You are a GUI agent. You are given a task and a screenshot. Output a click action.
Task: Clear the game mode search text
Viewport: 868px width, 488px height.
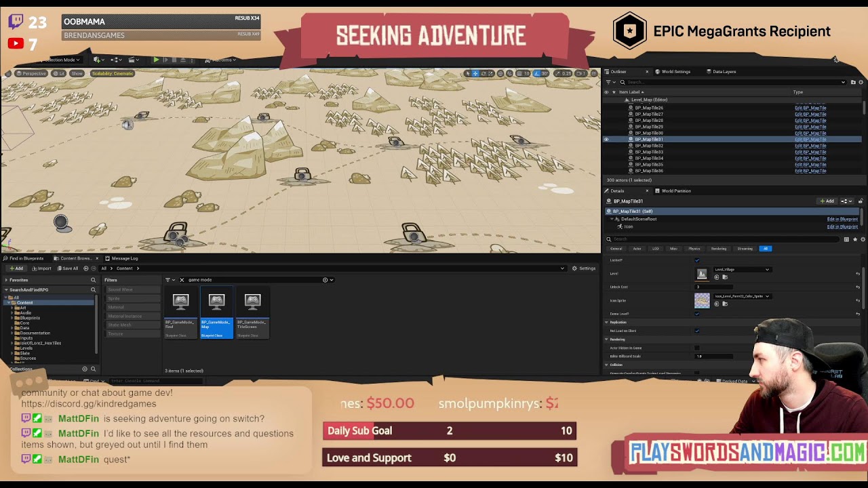pos(182,280)
